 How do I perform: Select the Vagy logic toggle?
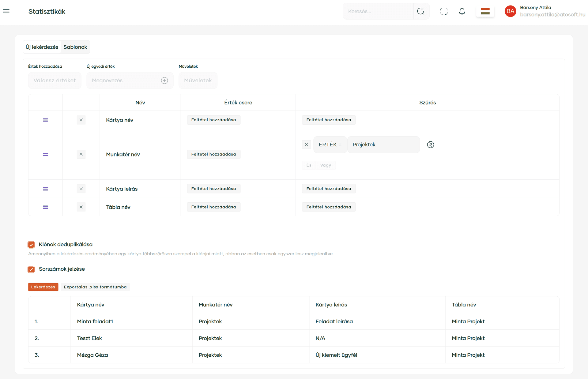point(325,165)
